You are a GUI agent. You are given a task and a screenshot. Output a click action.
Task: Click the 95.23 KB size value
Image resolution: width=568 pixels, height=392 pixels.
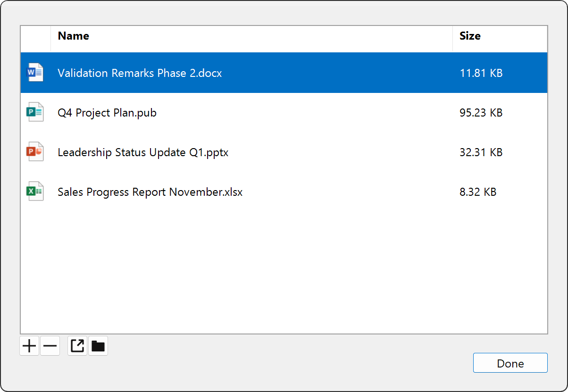(x=481, y=112)
